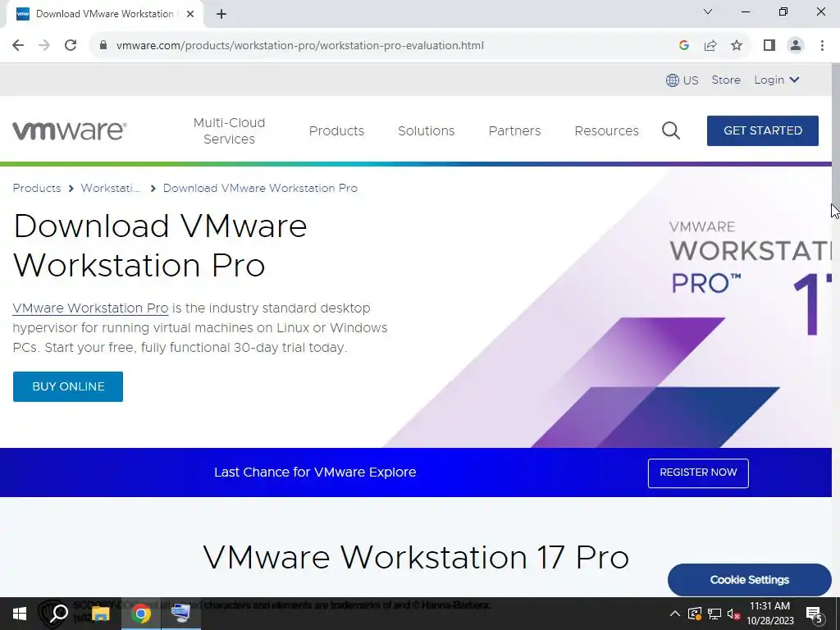The width and height of the screenshot is (840, 630).
Task: Click Chrome icon in taskbar
Action: [x=141, y=614]
